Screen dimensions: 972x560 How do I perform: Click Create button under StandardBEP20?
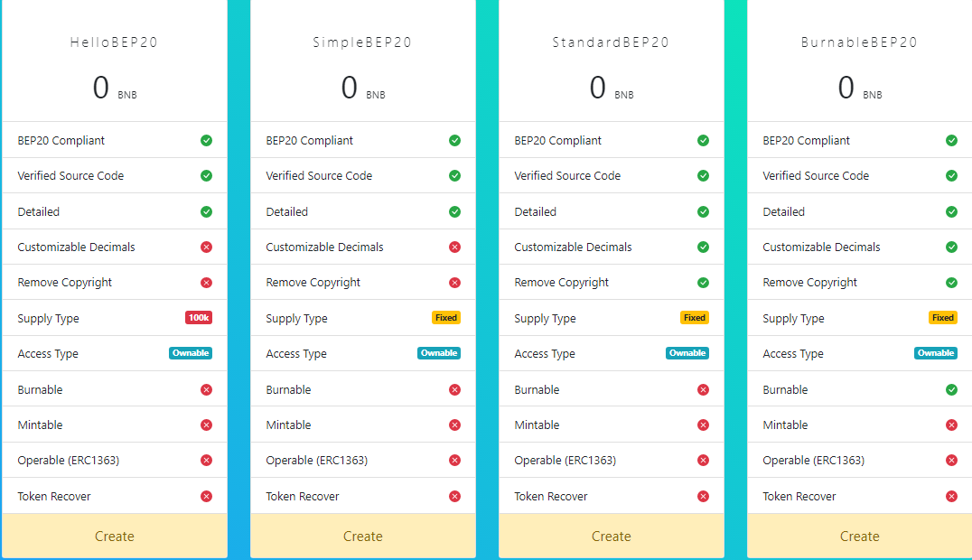[612, 536]
